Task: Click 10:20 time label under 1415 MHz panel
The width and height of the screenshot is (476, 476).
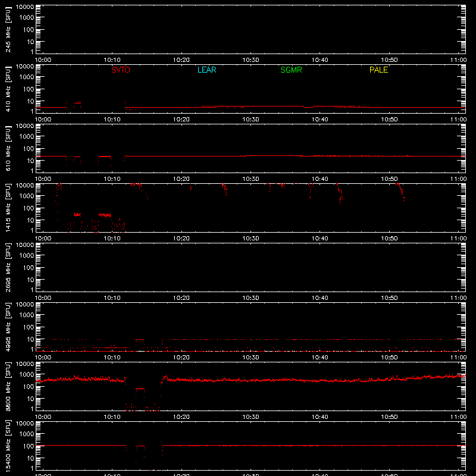Action: click(181, 239)
